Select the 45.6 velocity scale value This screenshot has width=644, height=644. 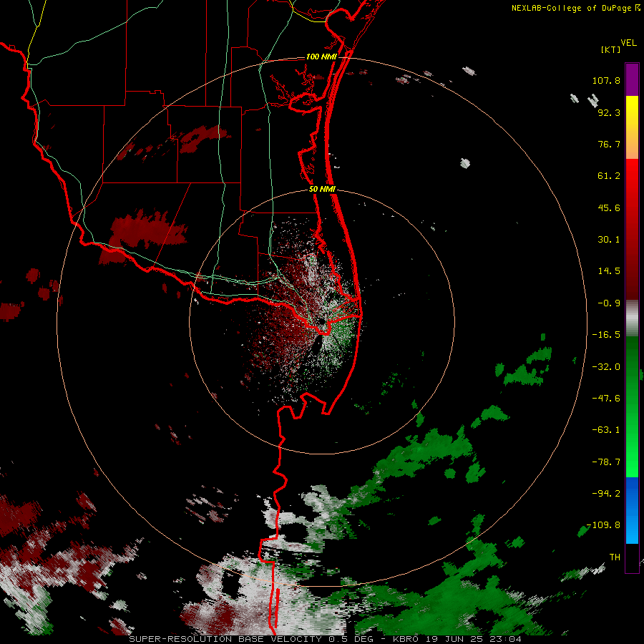[609, 208]
